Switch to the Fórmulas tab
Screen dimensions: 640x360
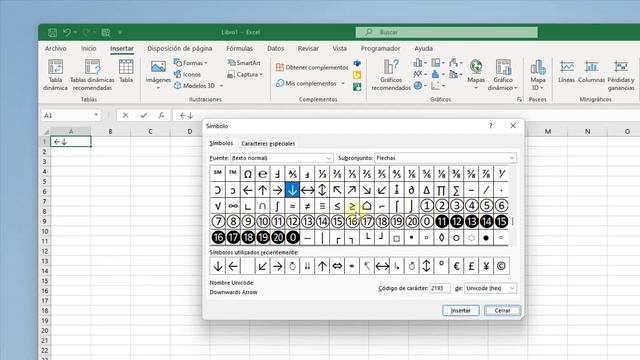(x=240, y=48)
